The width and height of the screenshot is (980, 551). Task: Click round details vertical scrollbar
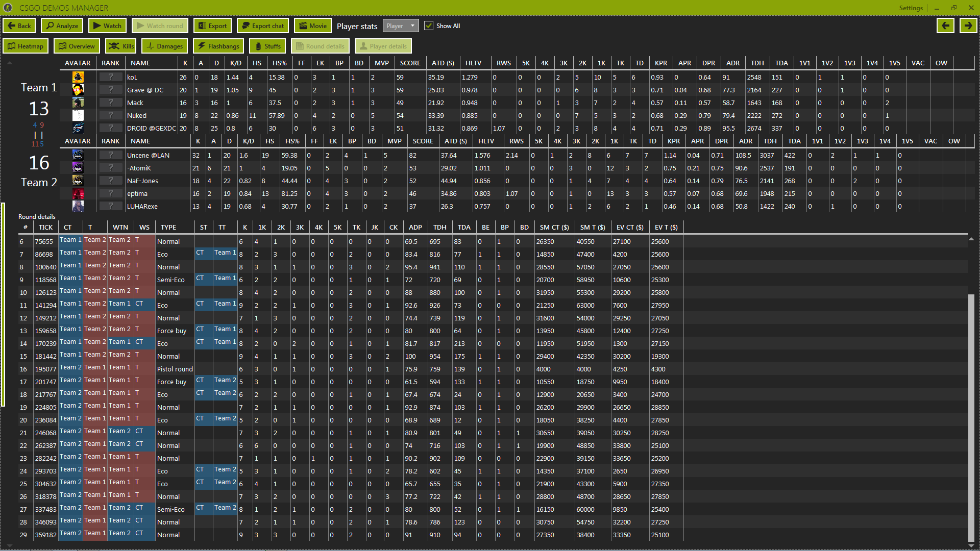pyautogui.click(x=971, y=417)
